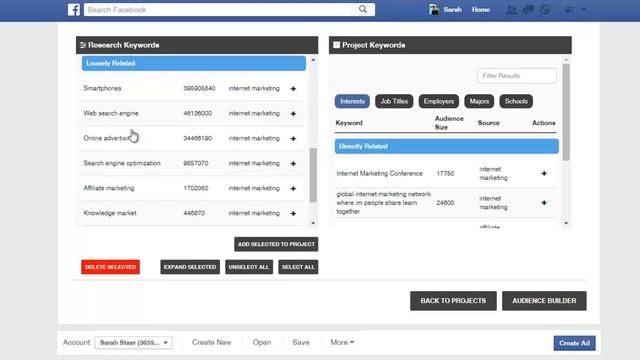
Task: Click the Delete Selected button
Action: click(x=110, y=267)
